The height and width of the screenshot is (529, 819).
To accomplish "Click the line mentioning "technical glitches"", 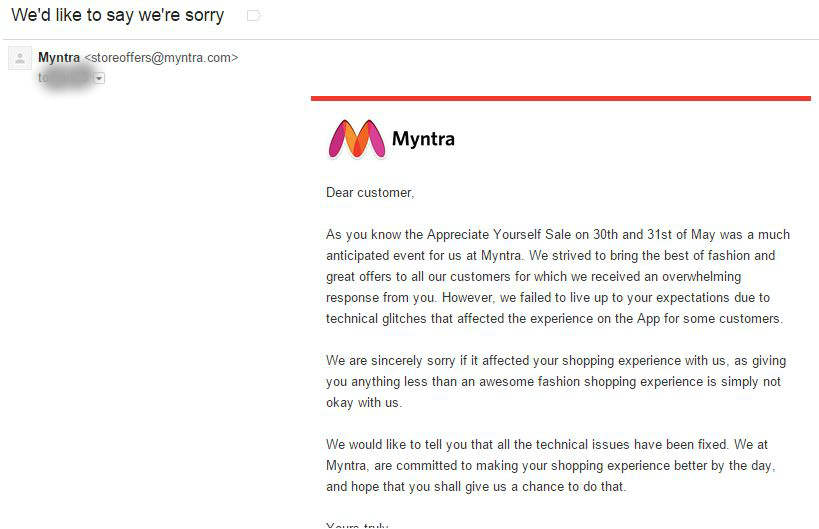I will point(554,319).
